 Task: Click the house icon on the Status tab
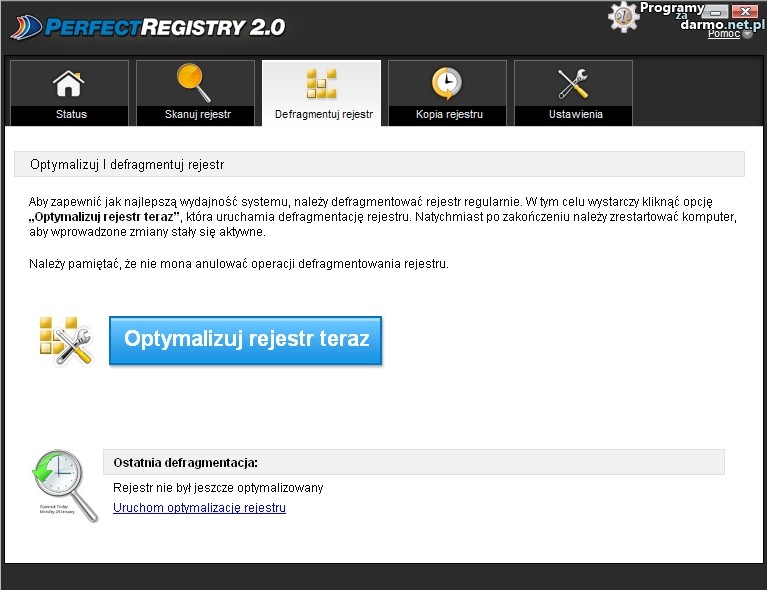pos(69,84)
